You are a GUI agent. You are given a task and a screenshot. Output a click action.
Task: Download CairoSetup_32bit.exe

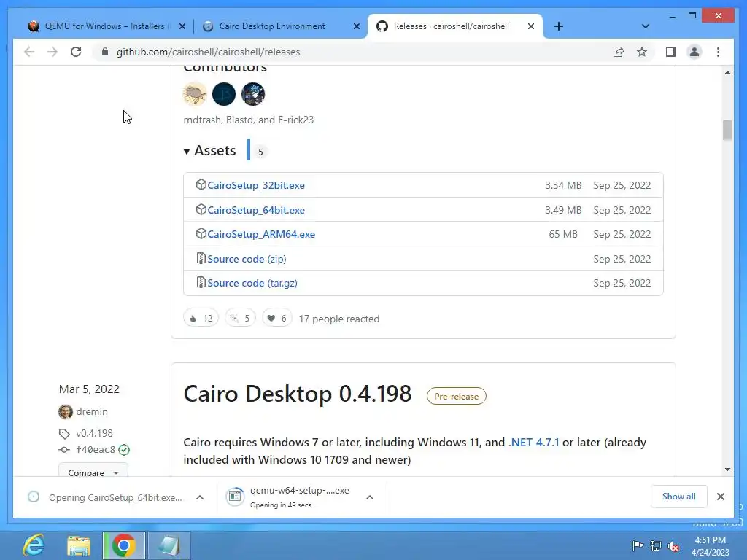click(256, 185)
